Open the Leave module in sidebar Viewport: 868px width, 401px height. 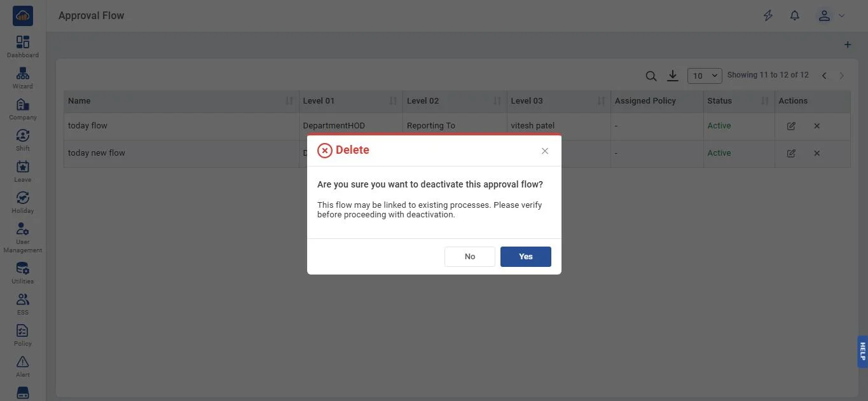[x=23, y=171]
